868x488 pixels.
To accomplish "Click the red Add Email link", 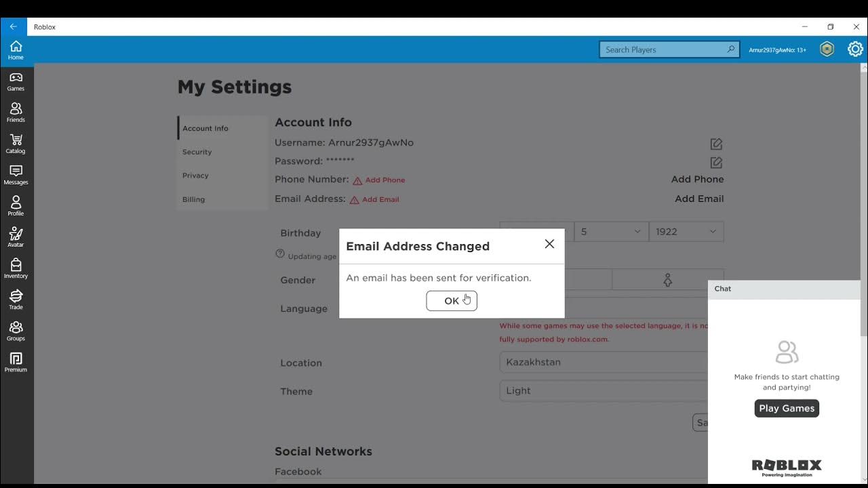I will click(380, 200).
